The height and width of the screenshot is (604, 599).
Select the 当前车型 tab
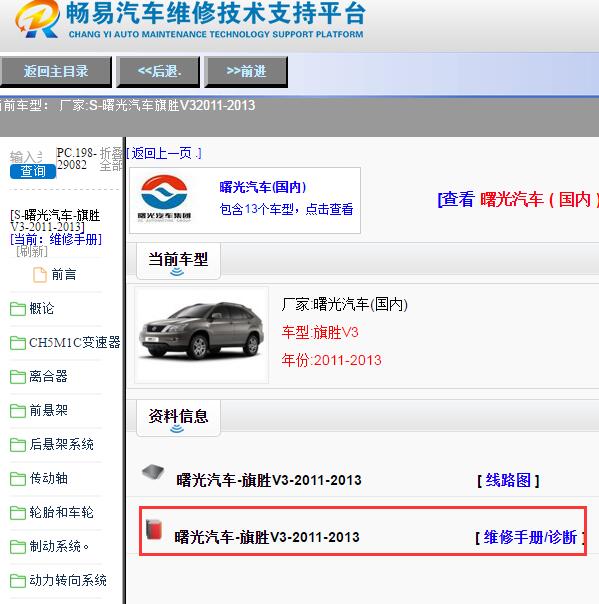pyautogui.click(x=178, y=261)
